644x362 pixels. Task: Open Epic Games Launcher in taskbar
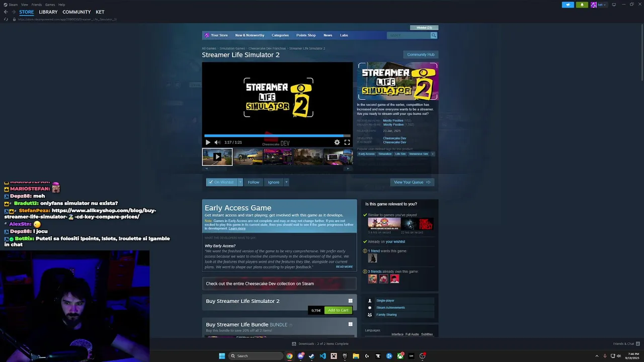(x=345, y=356)
